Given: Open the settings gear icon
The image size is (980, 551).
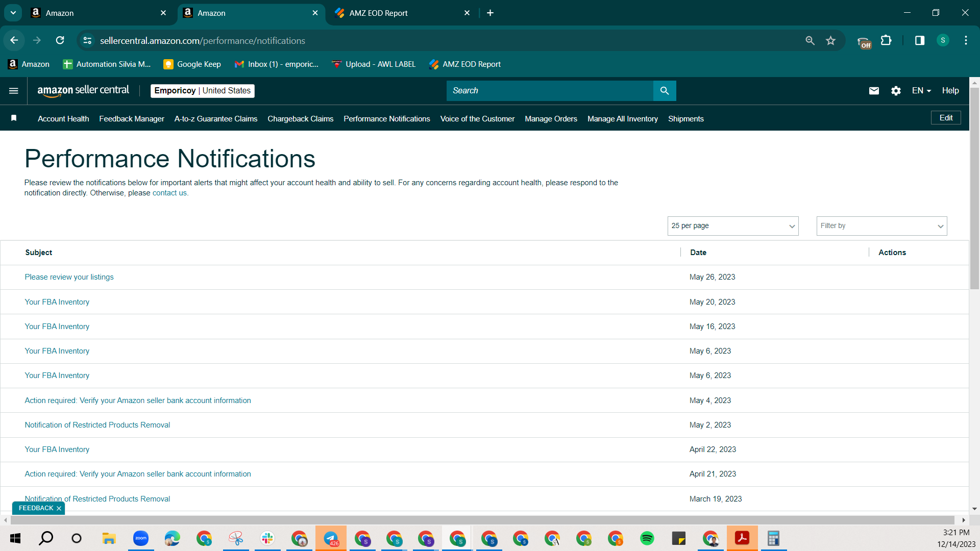Looking at the screenshot, I should point(896,91).
